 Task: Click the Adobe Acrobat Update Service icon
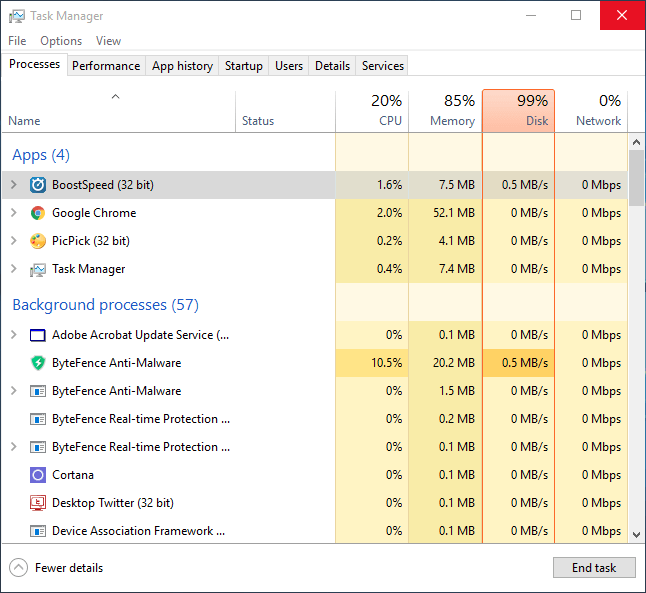[x=37, y=335]
